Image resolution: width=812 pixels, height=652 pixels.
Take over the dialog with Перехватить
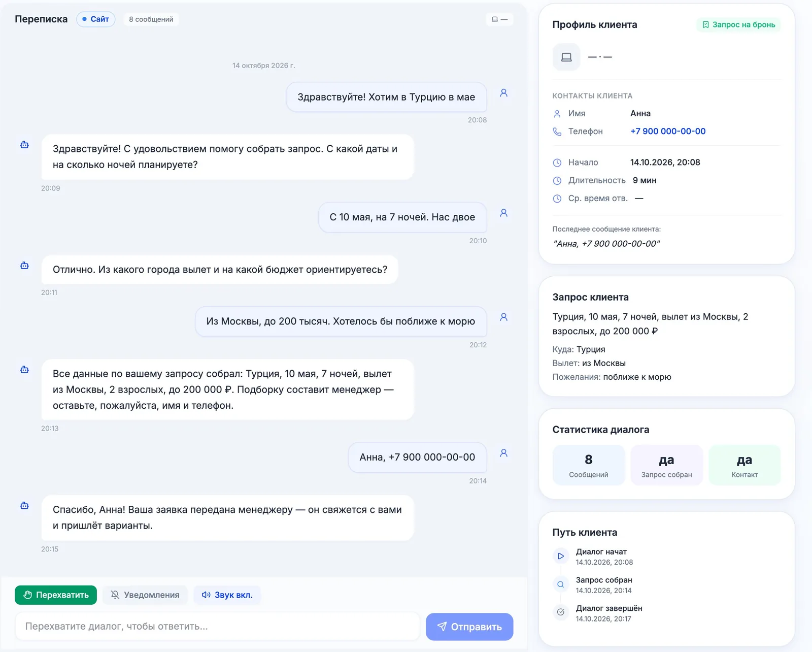56,595
